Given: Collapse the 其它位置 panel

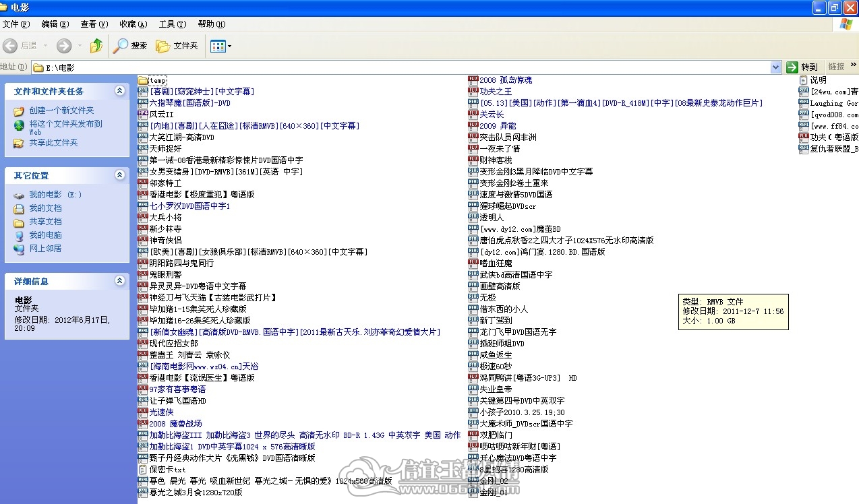Looking at the screenshot, I should point(119,175).
